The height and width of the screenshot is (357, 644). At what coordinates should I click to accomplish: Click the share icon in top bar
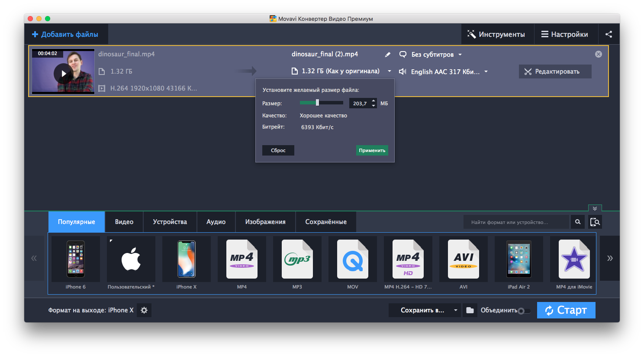(x=609, y=34)
